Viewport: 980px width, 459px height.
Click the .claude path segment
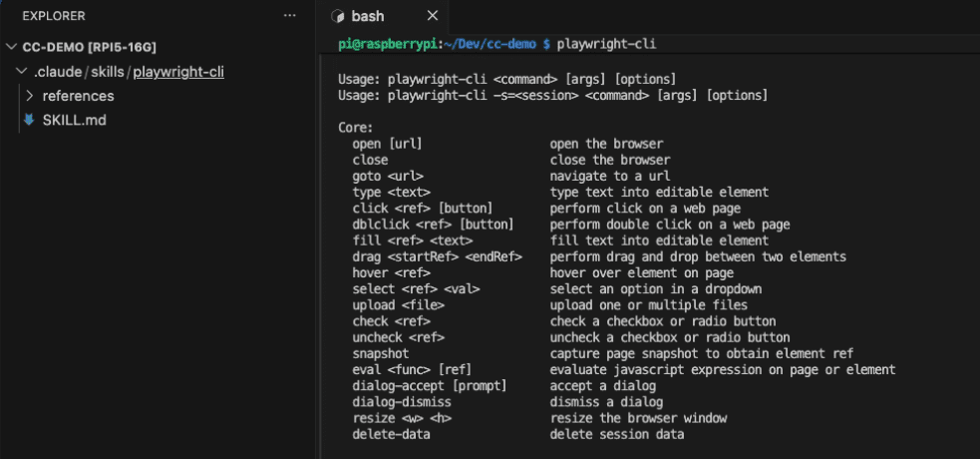58,73
